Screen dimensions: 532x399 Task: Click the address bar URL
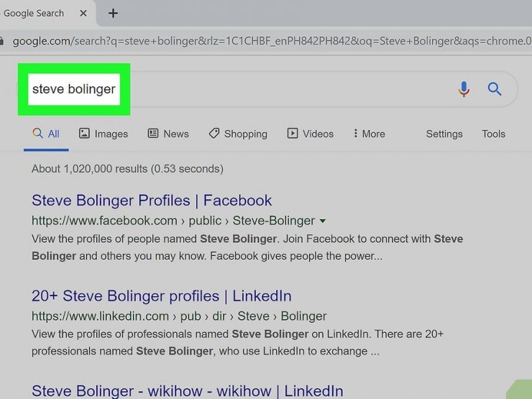click(x=272, y=41)
